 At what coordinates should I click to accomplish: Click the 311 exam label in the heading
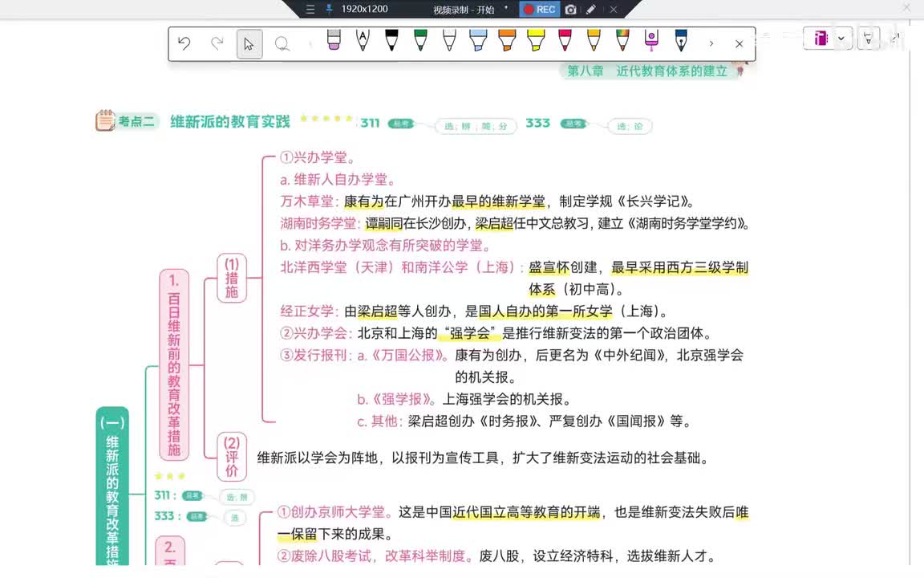[370, 123]
